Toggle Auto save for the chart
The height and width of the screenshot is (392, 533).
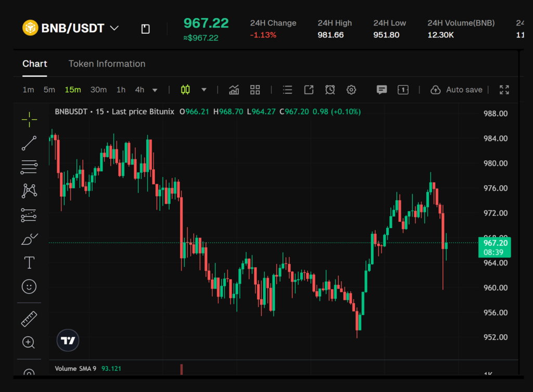coord(456,89)
